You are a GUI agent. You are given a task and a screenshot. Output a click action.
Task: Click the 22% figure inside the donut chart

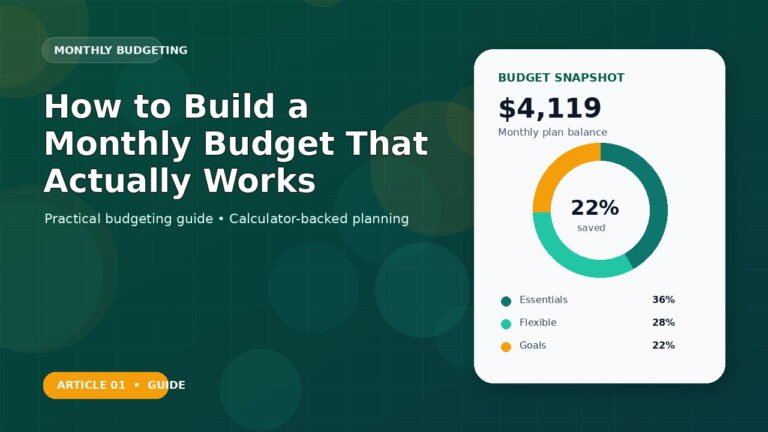point(595,208)
